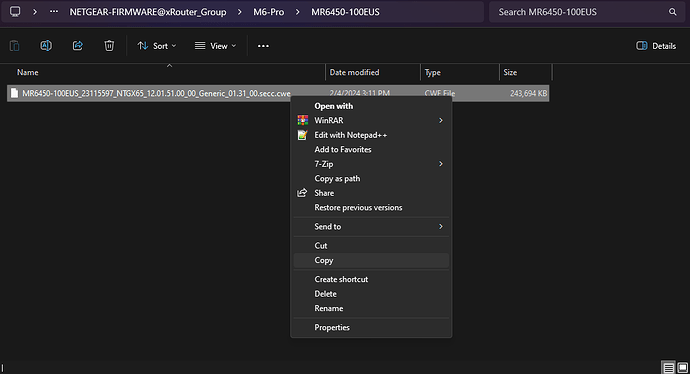Click the Share icon in toolbar

point(78,46)
